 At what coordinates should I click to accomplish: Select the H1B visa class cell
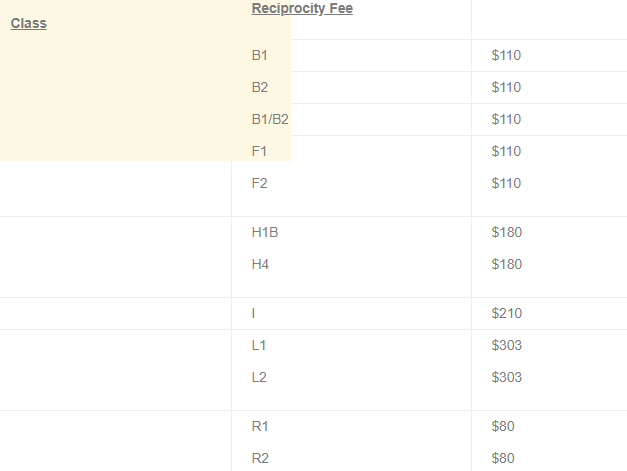265,232
